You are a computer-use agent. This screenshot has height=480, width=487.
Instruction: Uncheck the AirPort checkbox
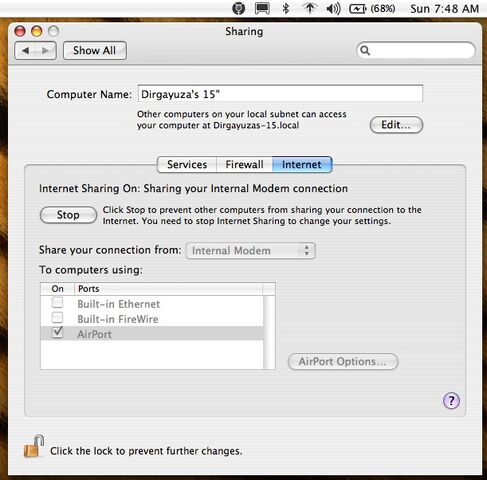click(x=57, y=332)
